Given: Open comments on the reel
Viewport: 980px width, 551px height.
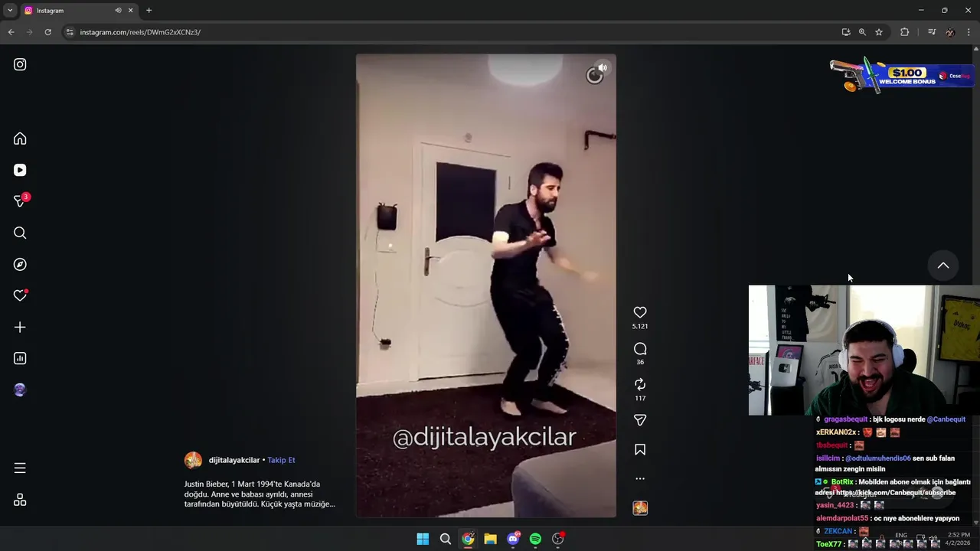Looking at the screenshot, I should 640,349.
